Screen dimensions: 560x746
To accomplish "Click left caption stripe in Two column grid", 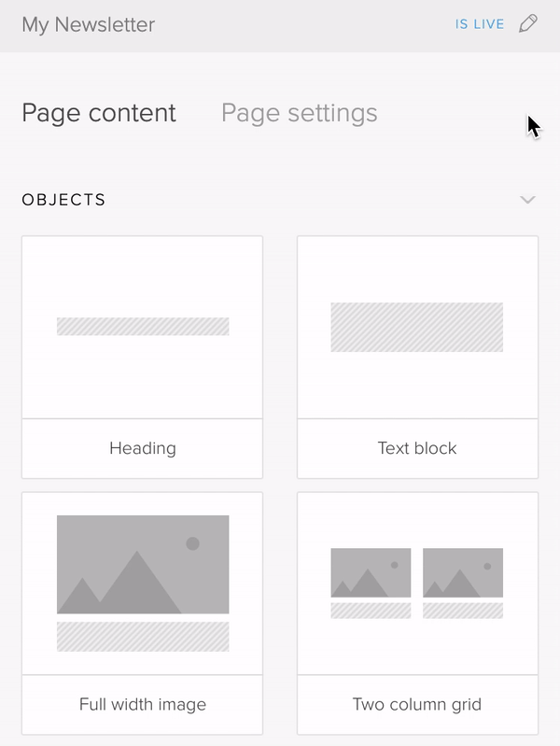I will tap(371, 611).
